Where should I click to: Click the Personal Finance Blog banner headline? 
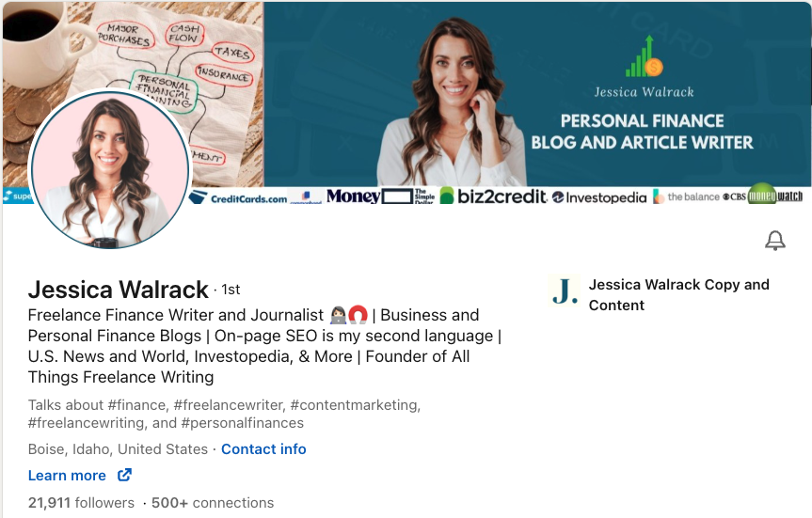click(x=642, y=132)
